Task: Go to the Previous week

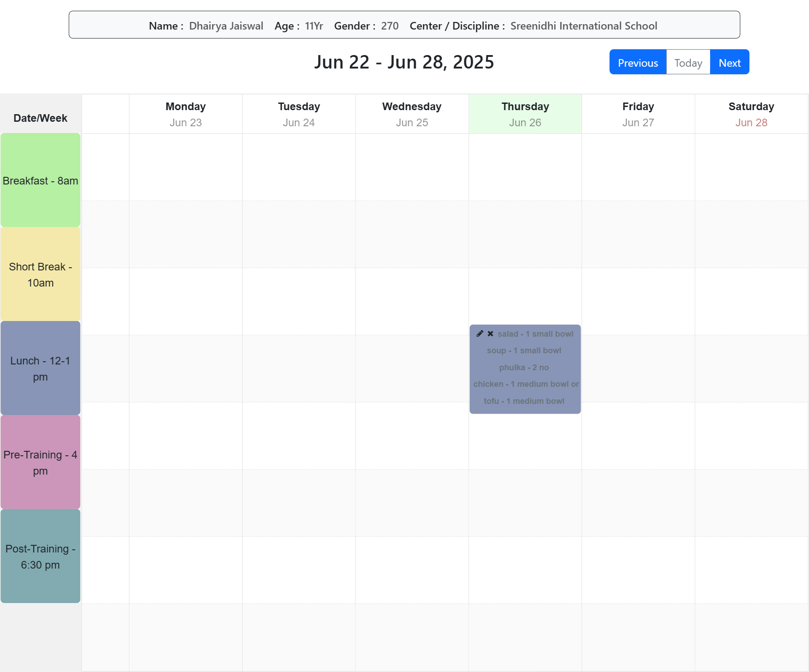Action: (x=638, y=63)
